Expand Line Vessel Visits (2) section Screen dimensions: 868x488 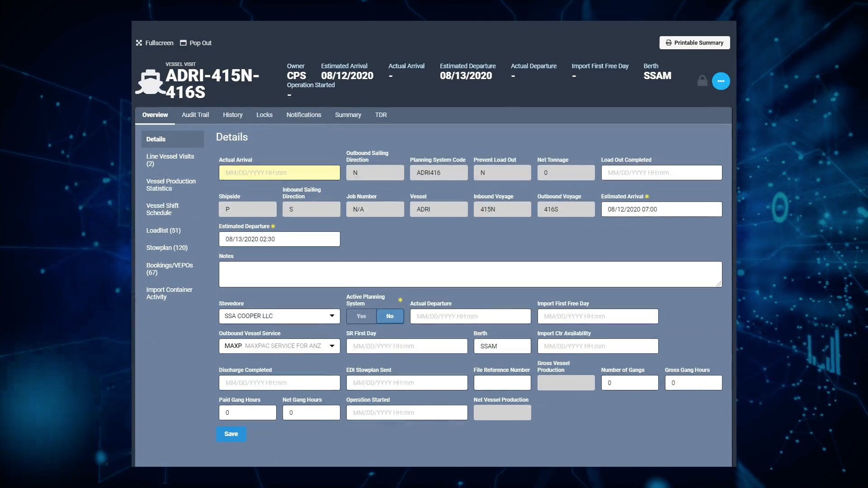pyautogui.click(x=170, y=160)
